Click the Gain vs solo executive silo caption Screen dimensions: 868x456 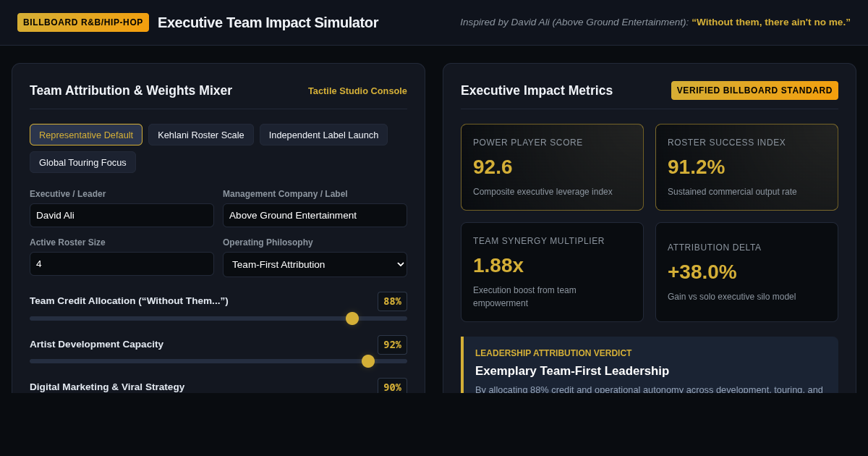pyautogui.click(x=731, y=297)
